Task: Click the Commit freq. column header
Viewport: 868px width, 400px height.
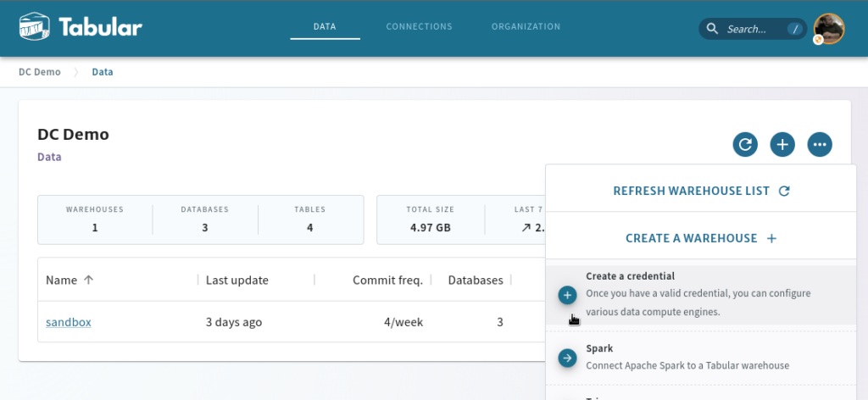Action: point(387,280)
